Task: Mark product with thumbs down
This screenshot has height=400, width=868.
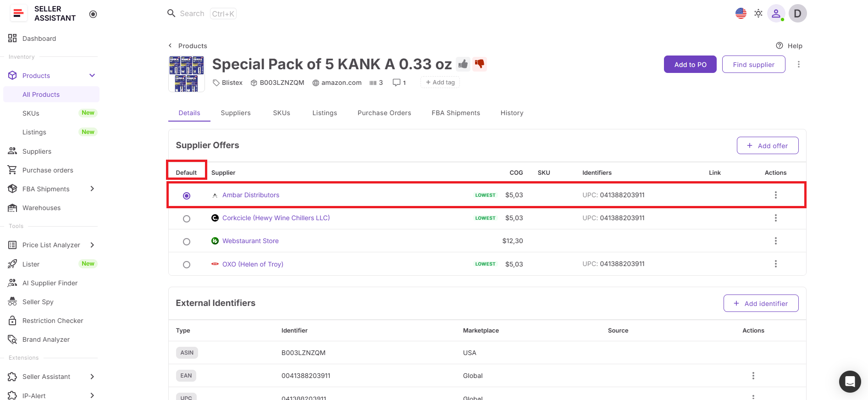Action: click(x=480, y=64)
